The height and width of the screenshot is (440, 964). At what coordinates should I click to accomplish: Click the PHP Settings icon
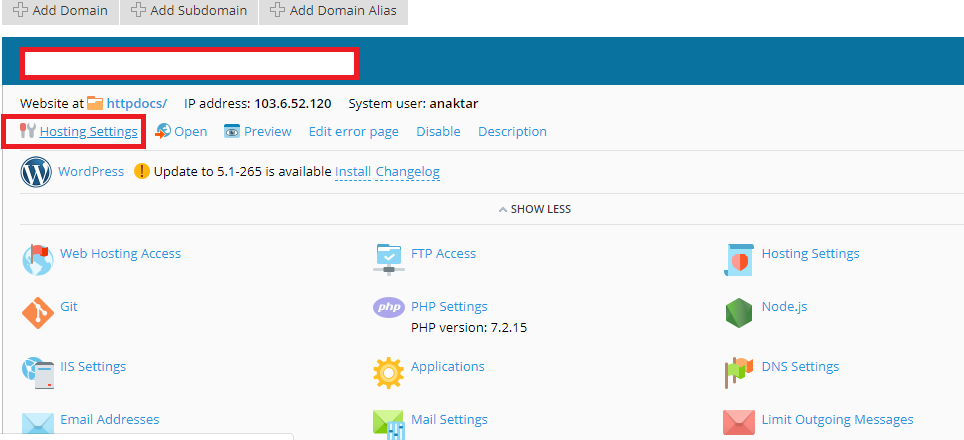point(388,308)
